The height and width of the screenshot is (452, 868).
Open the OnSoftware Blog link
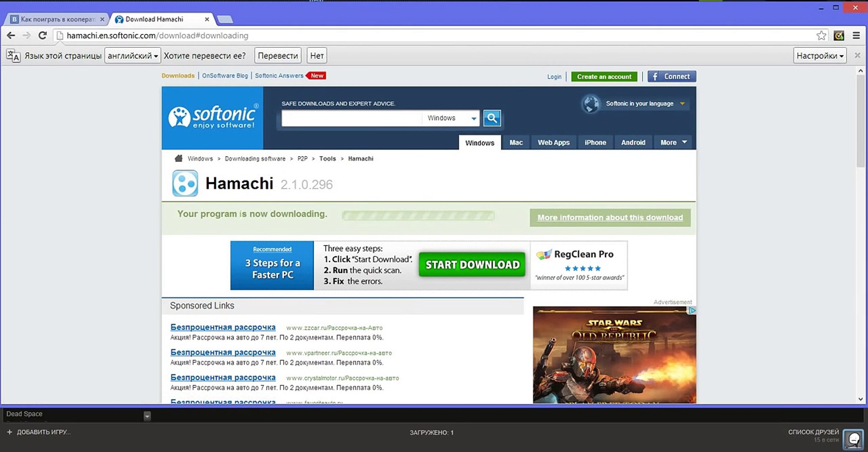pos(225,76)
